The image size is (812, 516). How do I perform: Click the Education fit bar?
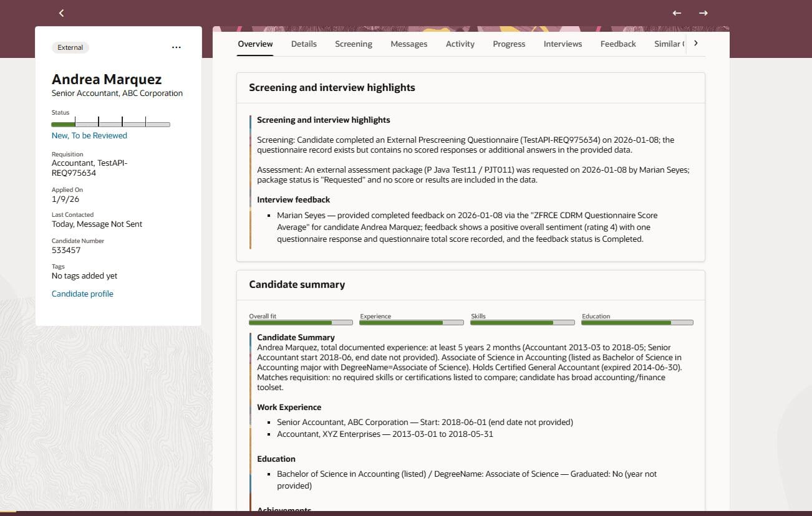pyautogui.click(x=637, y=323)
